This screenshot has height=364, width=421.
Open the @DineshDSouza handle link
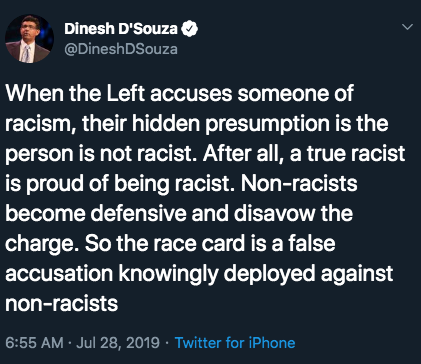pos(121,49)
